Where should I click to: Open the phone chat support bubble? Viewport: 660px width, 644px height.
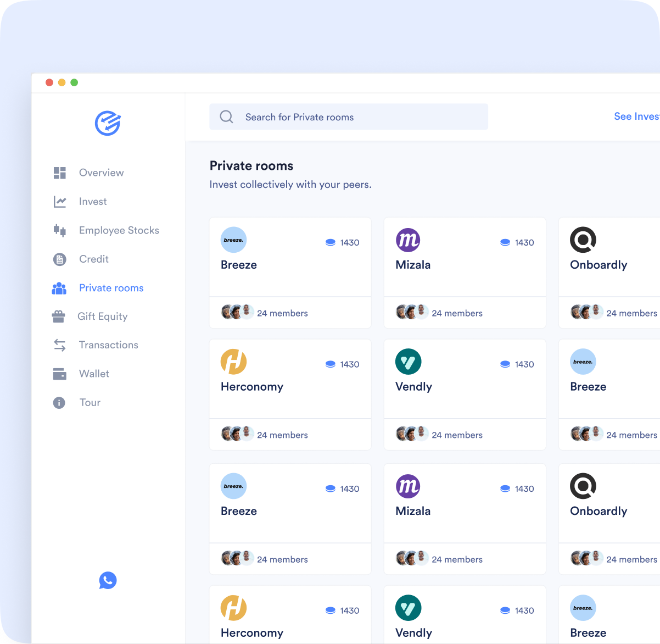pos(108,580)
